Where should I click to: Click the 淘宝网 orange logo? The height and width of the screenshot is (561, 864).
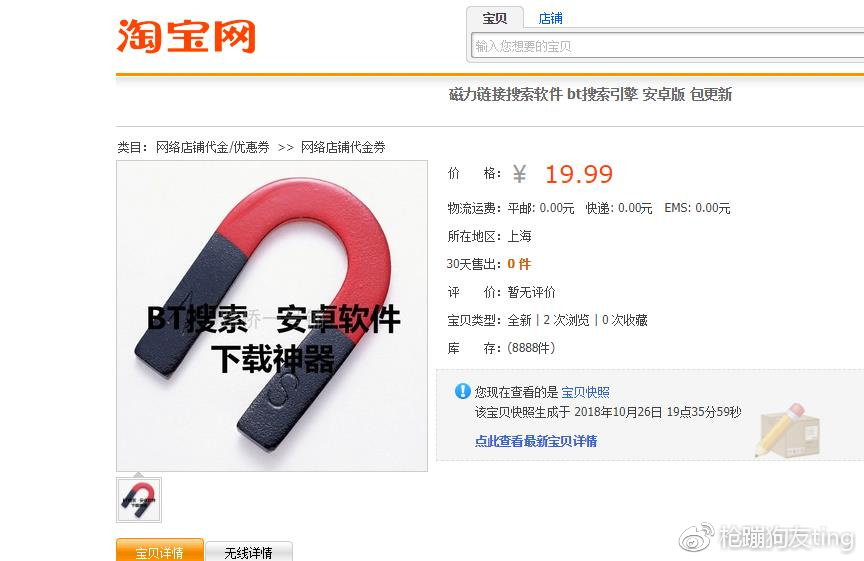(x=186, y=36)
